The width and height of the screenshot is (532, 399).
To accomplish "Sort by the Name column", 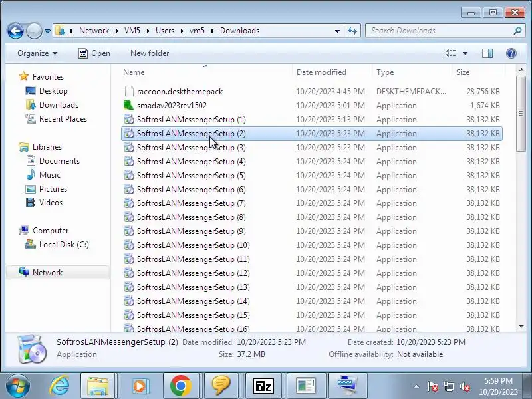I will pyautogui.click(x=205, y=72).
